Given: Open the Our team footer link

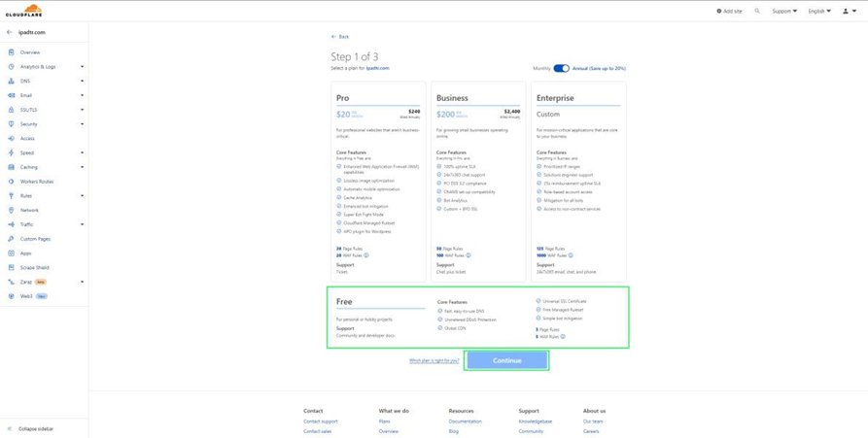Looking at the screenshot, I should point(593,421).
